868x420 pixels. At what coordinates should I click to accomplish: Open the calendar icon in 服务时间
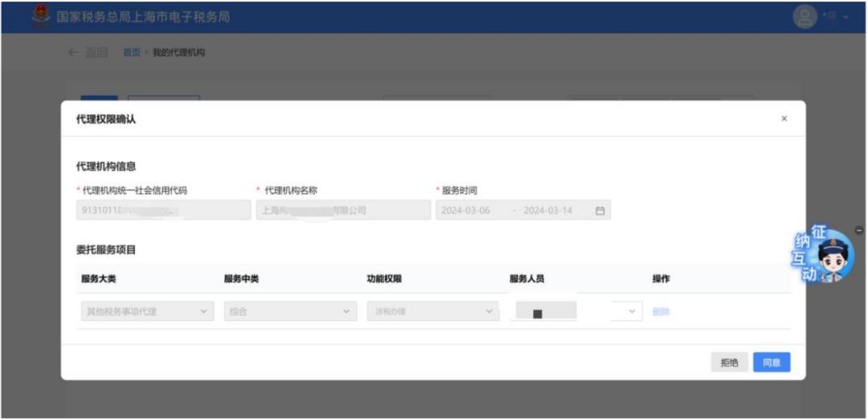pyautogui.click(x=600, y=211)
